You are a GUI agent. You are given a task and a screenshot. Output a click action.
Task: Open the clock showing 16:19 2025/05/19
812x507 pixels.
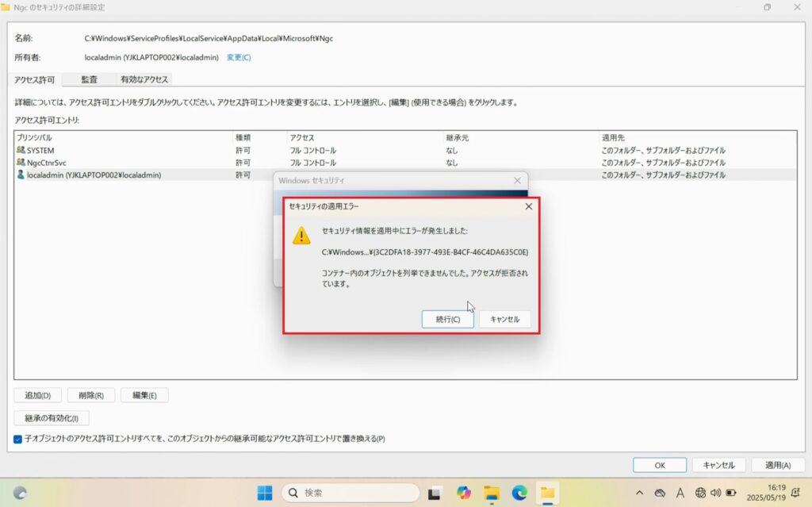(766, 493)
